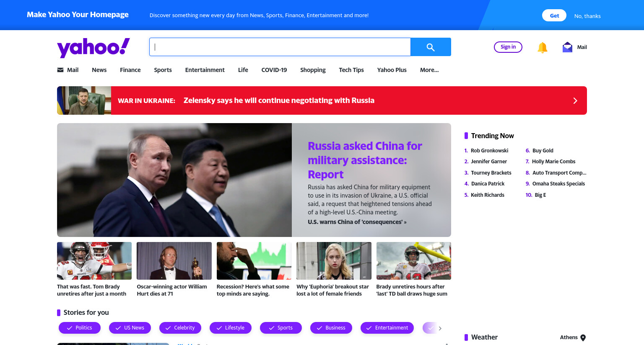Toggle the Business topic chip
The width and height of the screenshot is (644, 345).
331,328
